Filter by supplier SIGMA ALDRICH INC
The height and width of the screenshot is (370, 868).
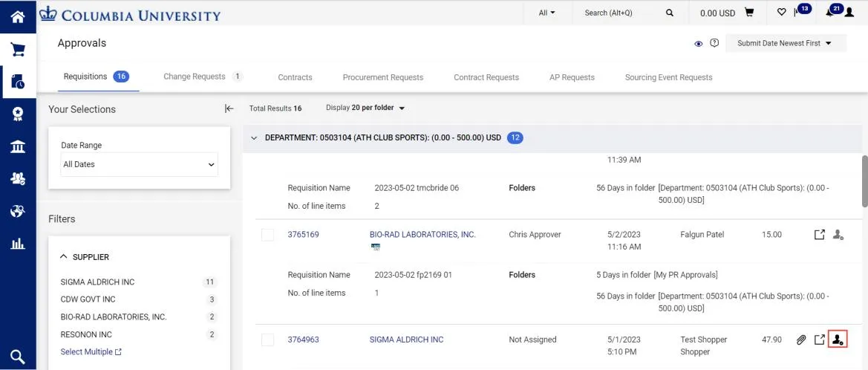(97, 282)
